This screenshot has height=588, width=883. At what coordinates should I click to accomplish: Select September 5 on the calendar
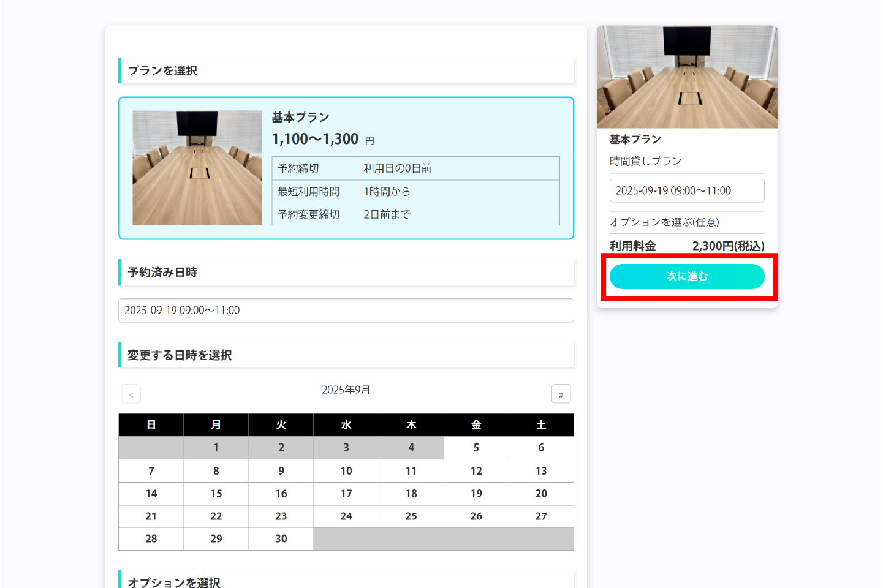(476, 448)
